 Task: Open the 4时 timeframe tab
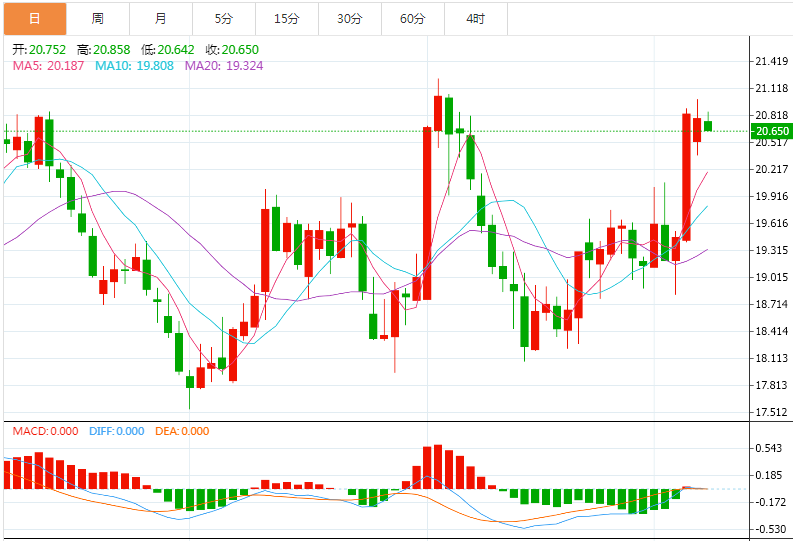476,19
